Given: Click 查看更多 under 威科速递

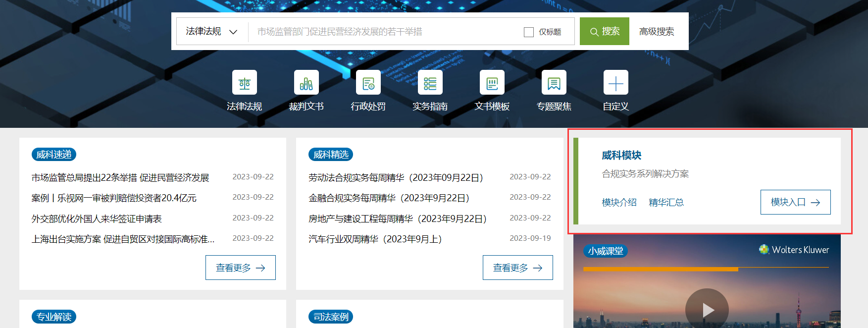Looking at the screenshot, I should tap(241, 268).
